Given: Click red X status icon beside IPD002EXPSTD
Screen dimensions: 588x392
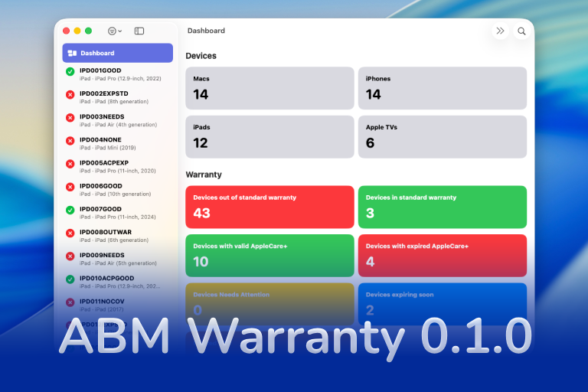Looking at the screenshot, I should pos(70,95).
